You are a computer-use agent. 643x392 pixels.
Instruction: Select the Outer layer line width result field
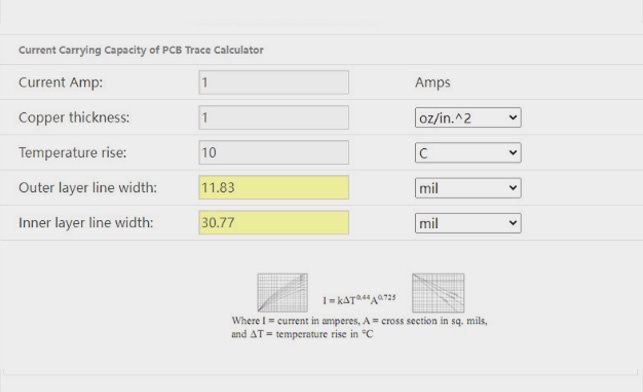tap(274, 188)
